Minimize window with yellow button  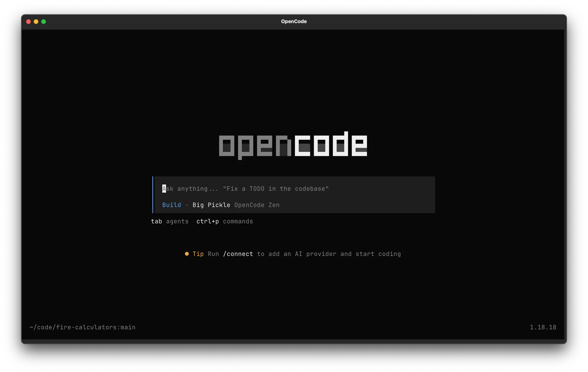point(36,21)
